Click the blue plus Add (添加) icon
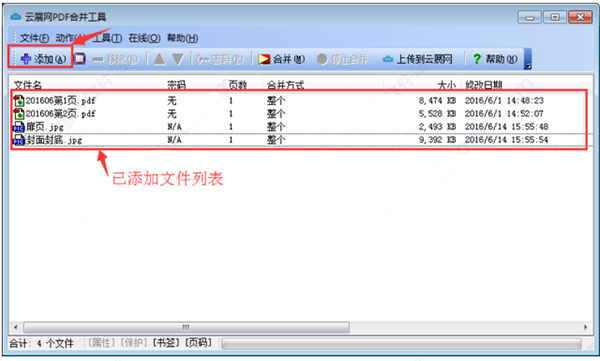 coord(26,59)
